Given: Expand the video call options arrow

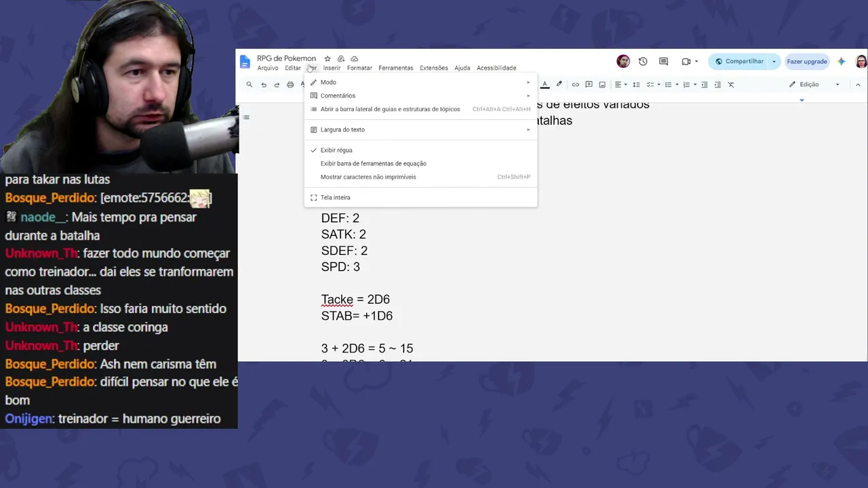Looking at the screenshot, I should coord(696,62).
